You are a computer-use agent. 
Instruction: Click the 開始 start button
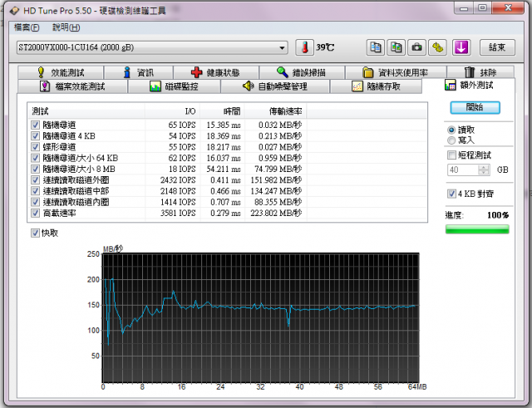[475, 107]
